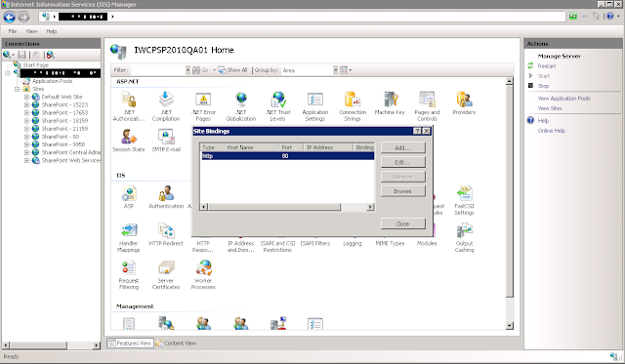The height and width of the screenshot is (364, 625).
Task: Click the Restart action link
Action: click(547, 66)
